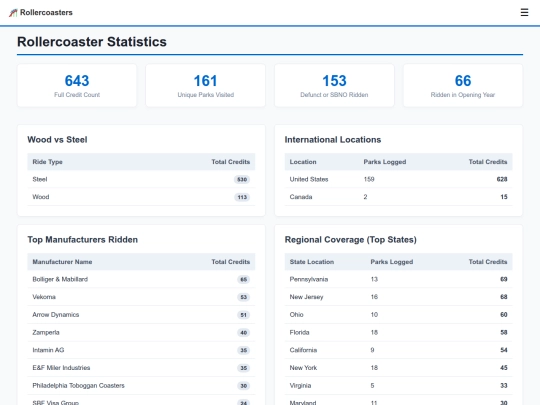Click the Virginia total credits 33
The width and height of the screenshot is (540, 405).
tap(504, 386)
